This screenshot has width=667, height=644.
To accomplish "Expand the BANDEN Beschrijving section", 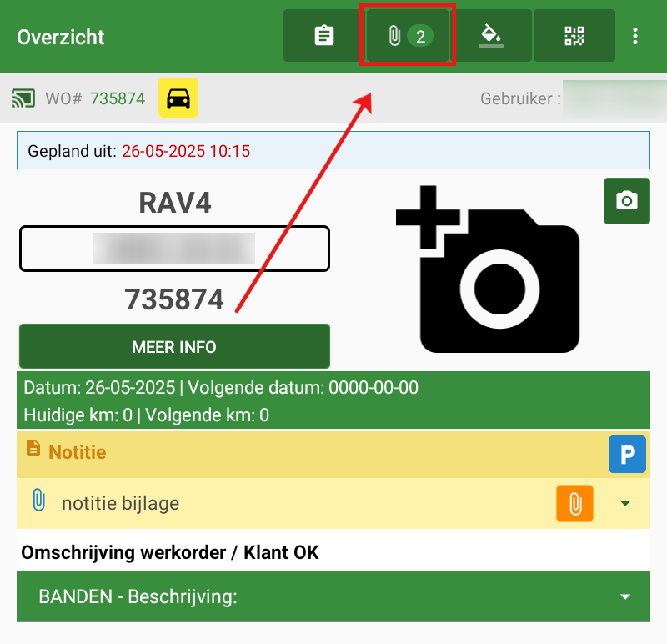I will [625, 597].
